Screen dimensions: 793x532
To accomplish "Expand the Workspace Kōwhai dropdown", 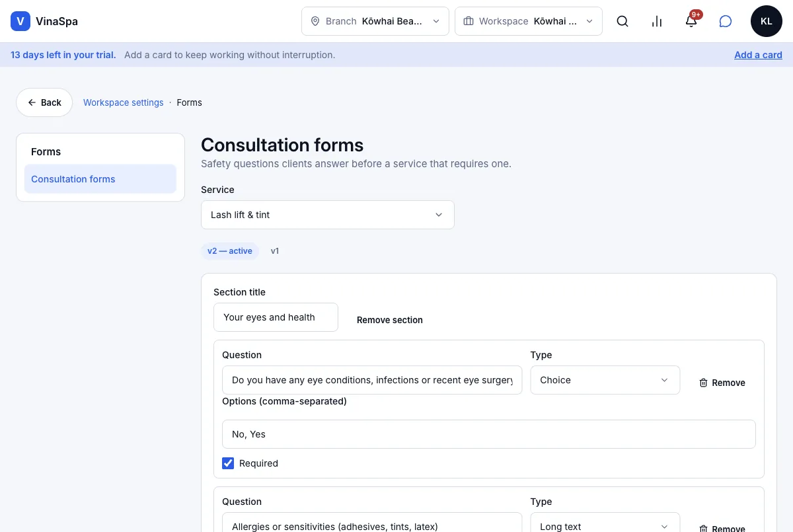I will click(x=529, y=21).
